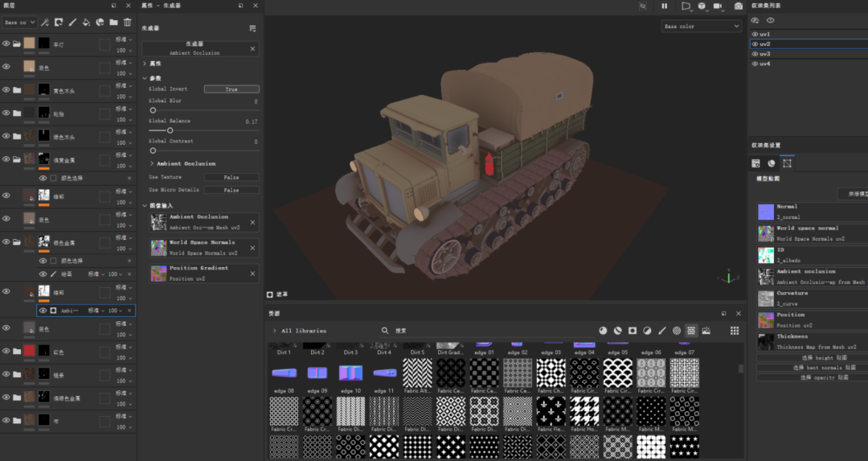Toggle the 遮罩 checkbox under viewport
Image resolution: width=868 pixels, height=461 pixels.
(x=269, y=294)
